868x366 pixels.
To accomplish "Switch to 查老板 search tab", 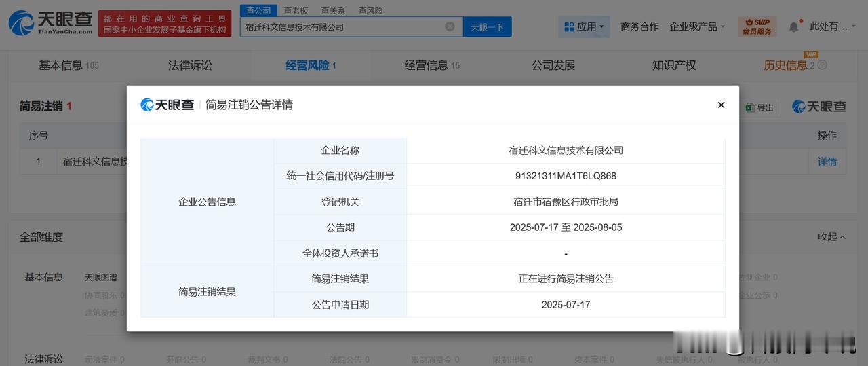I will (296, 10).
